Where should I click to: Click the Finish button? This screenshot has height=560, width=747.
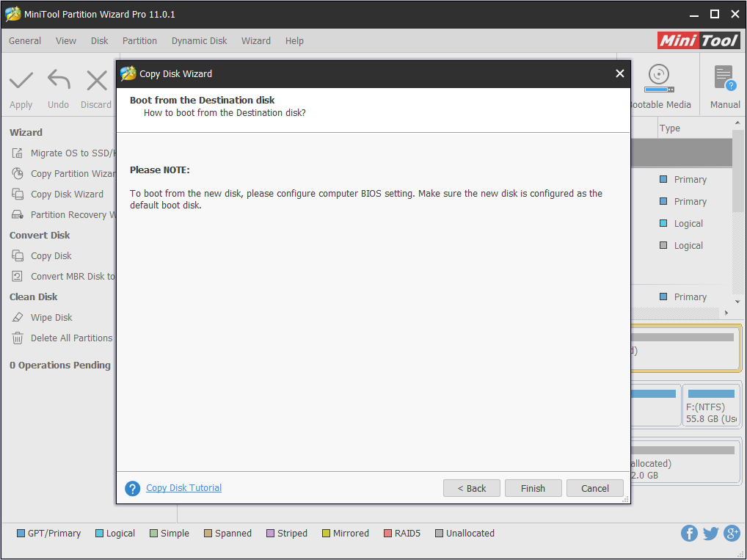[x=533, y=488]
